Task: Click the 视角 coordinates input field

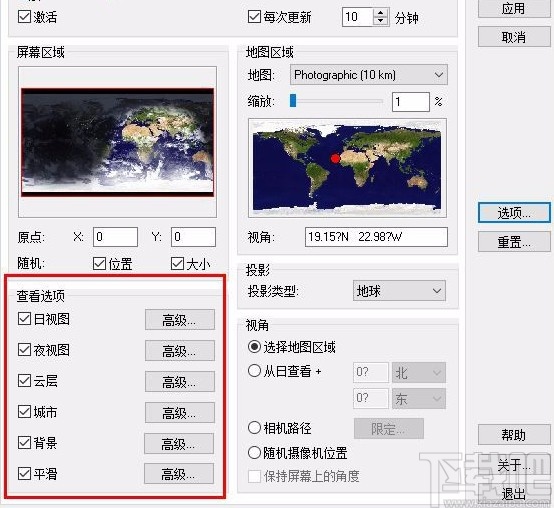Action: coord(376,237)
